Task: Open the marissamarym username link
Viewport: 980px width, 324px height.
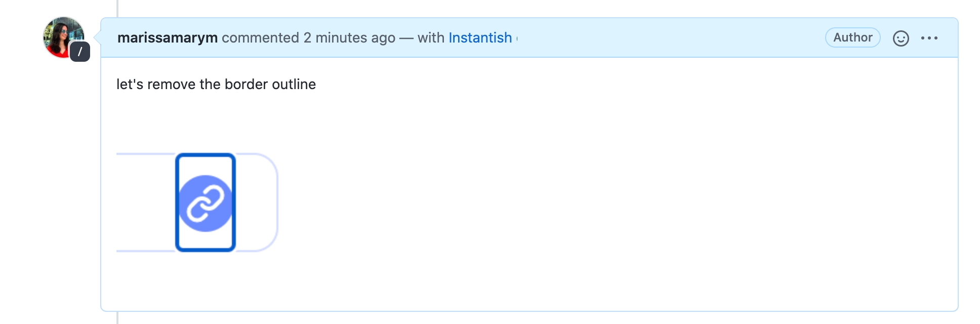Action: click(167, 38)
